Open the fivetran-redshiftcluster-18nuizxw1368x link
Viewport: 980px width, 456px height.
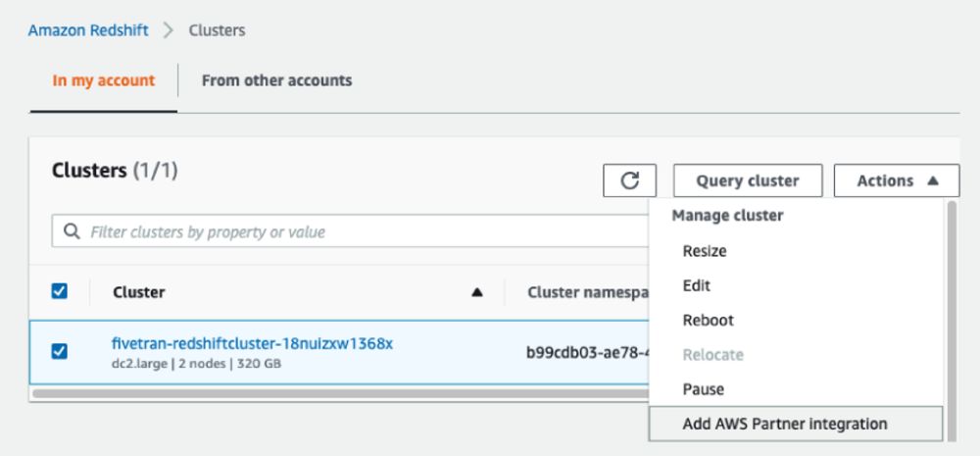pyautogui.click(x=252, y=343)
